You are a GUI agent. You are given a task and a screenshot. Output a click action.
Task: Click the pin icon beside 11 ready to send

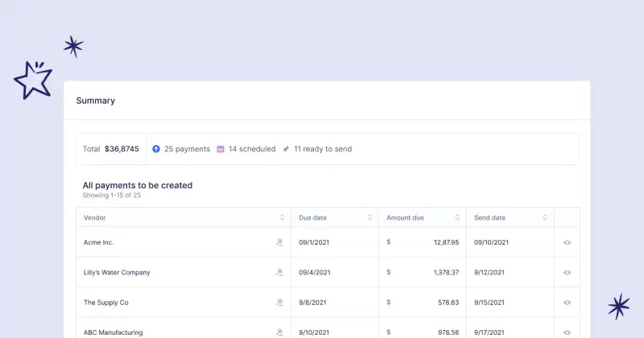point(286,149)
